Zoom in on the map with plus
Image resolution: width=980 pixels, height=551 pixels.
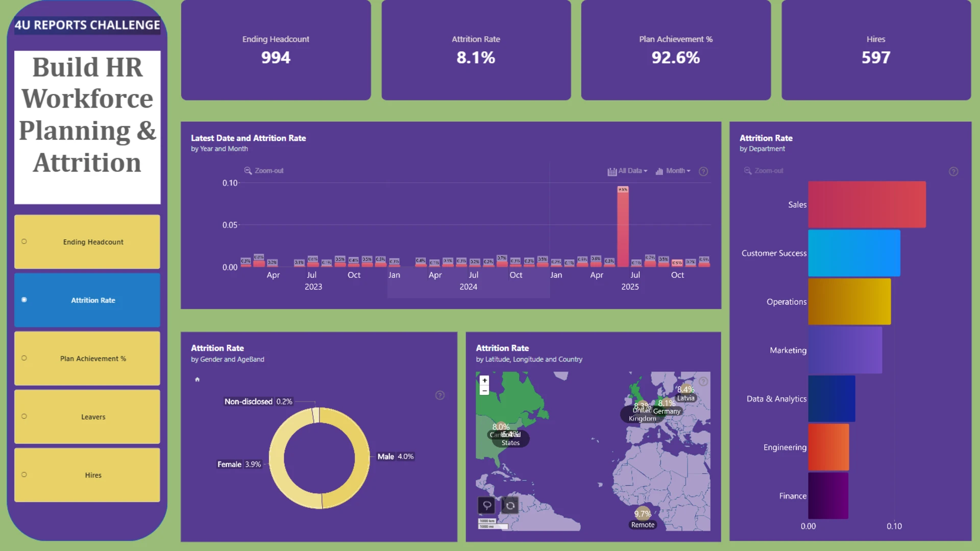point(484,381)
